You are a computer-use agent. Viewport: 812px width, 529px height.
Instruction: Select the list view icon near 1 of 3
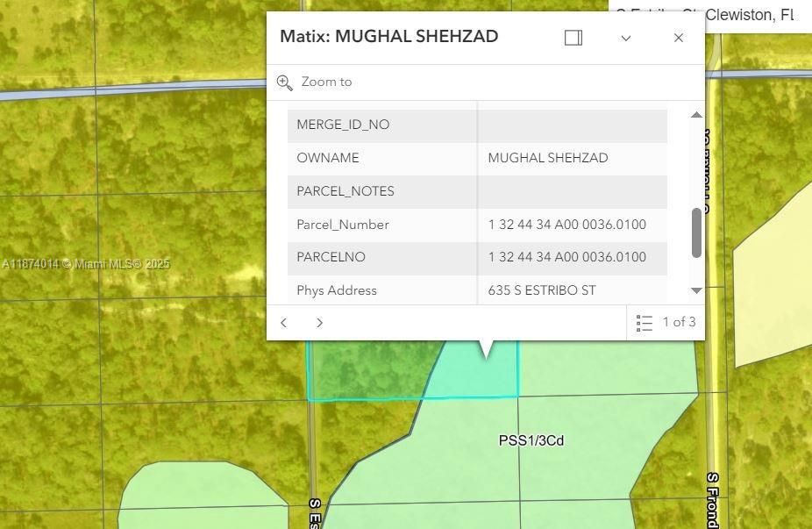[x=645, y=322]
